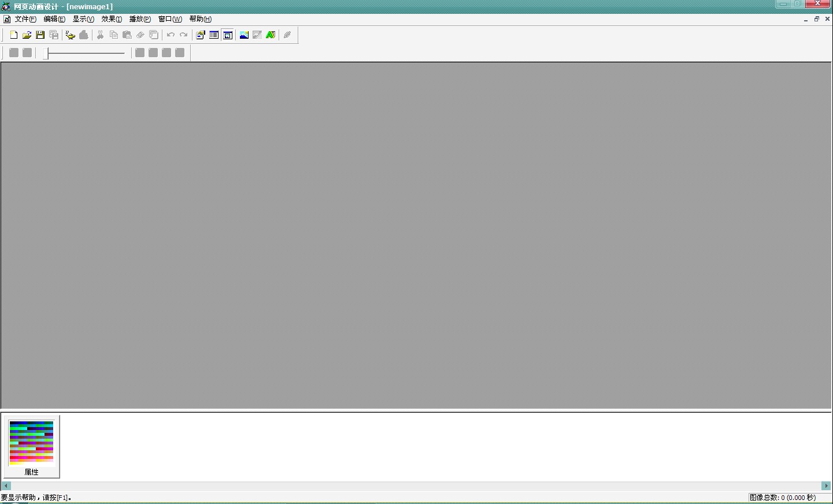
Task: Click the frame strip's left scroll arrow
Action: tap(6, 486)
